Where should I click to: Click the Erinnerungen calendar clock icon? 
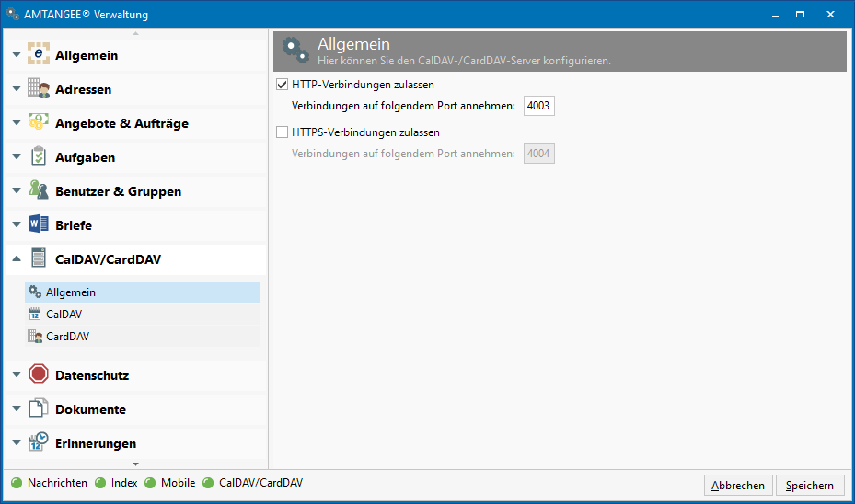[38, 441]
